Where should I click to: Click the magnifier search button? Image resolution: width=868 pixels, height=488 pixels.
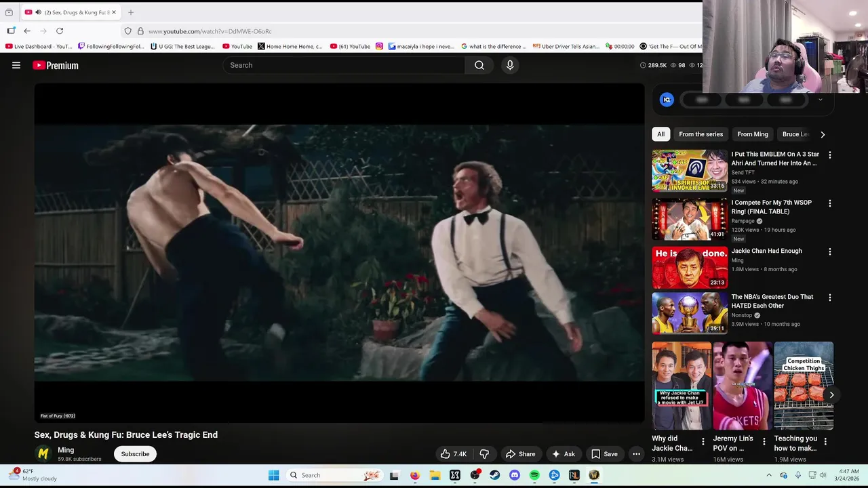(479, 65)
